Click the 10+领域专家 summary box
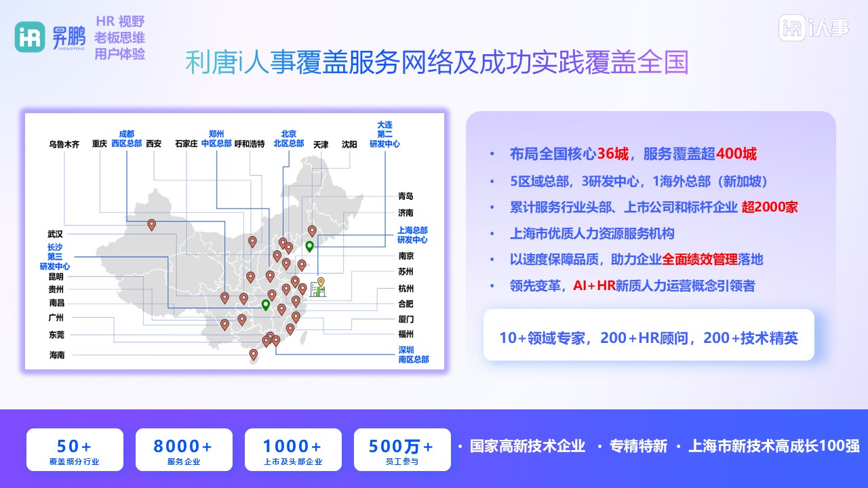This screenshot has width=868, height=488. 648,338
